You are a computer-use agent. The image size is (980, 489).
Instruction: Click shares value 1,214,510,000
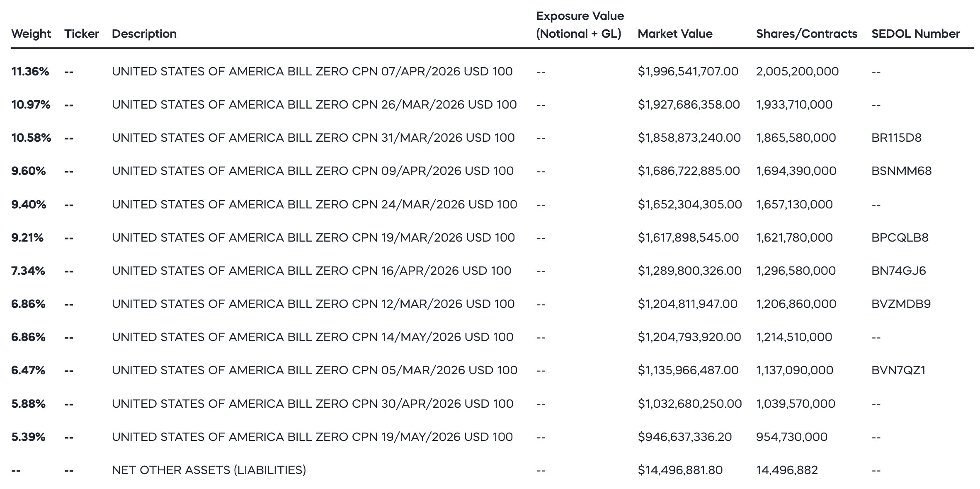[794, 337]
